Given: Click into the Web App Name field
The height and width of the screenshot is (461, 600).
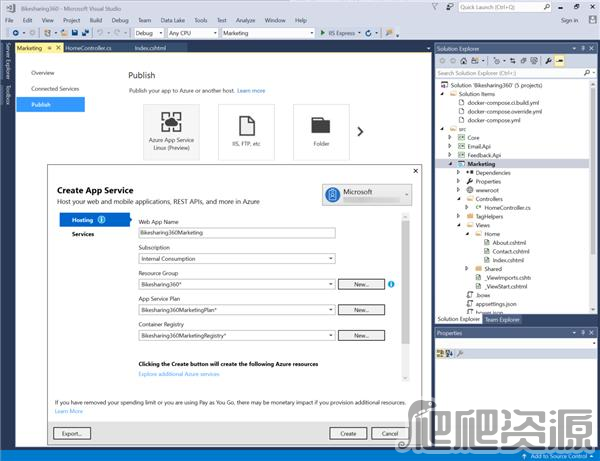Looking at the screenshot, I should click(x=237, y=233).
